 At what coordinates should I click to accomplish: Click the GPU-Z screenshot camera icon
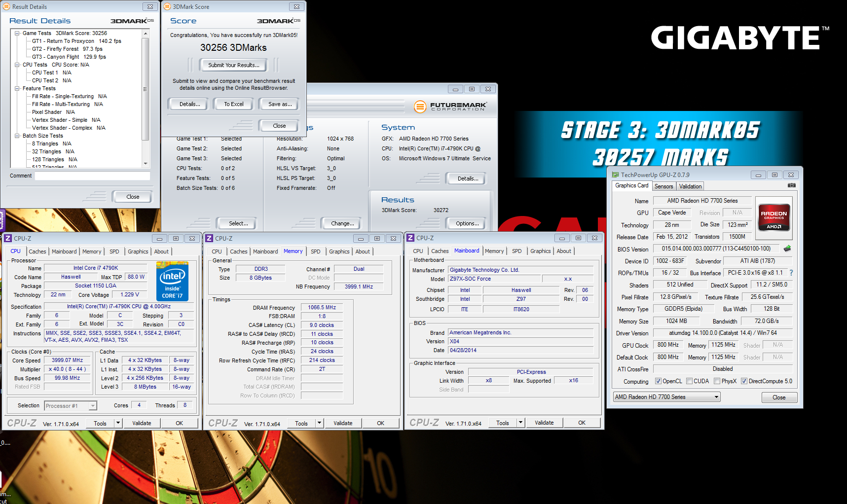click(x=791, y=185)
